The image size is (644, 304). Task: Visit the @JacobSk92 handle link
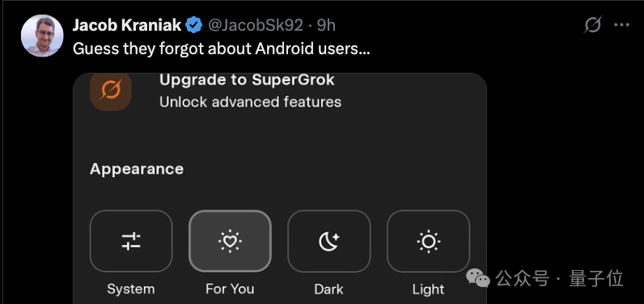(256, 25)
